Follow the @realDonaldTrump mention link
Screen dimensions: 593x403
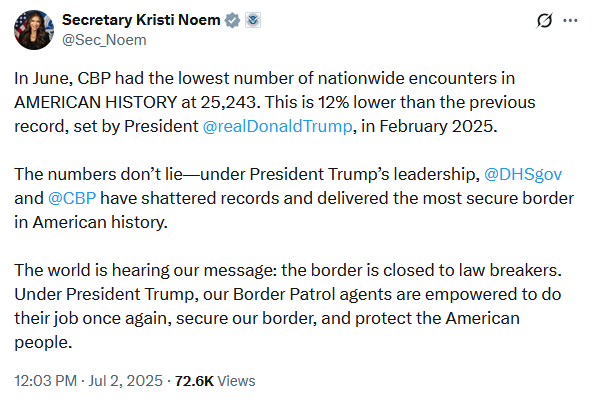click(x=278, y=126)
